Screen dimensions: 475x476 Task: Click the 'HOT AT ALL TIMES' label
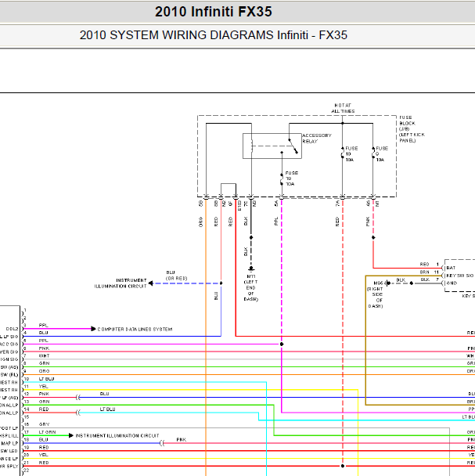[343, 108]
